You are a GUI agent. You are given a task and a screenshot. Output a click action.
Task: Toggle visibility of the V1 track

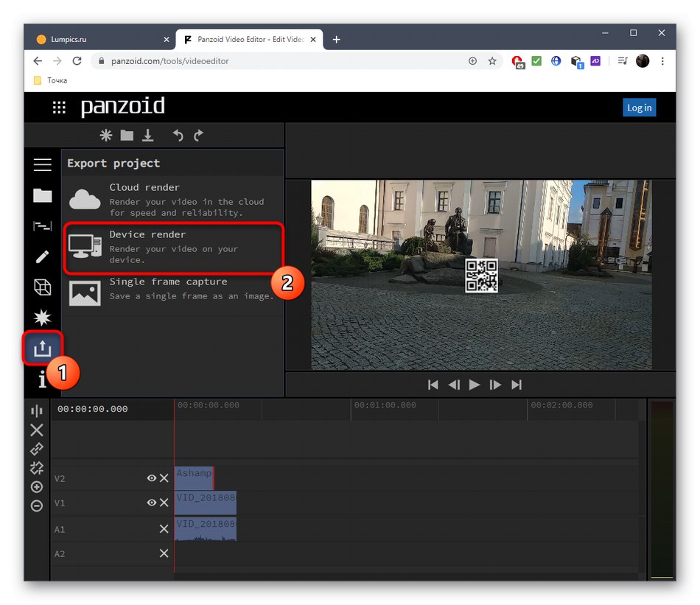point(151,503)
